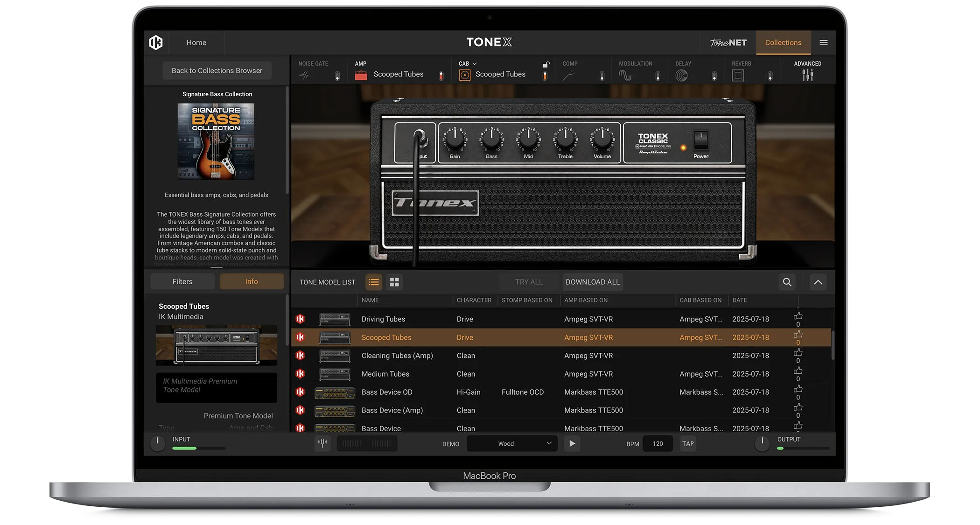Toggle the Comp on/off switch

click(x=602, y=76)
